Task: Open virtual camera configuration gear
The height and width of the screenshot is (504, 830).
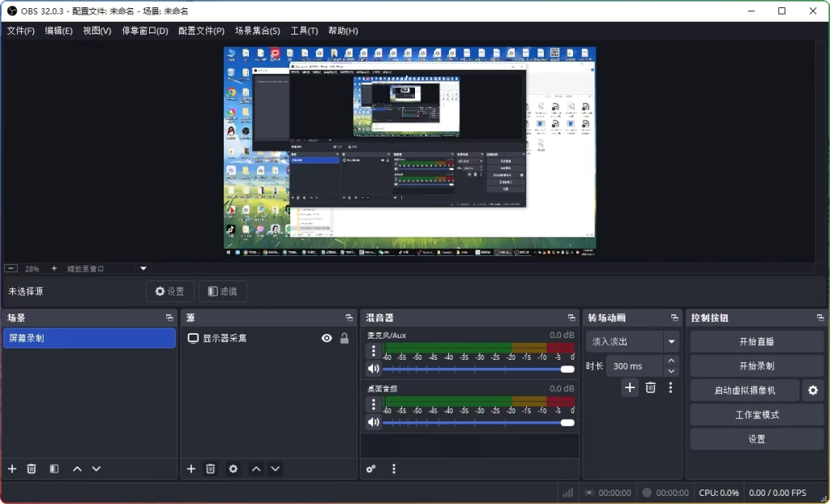Action: [x=813, y=390]
